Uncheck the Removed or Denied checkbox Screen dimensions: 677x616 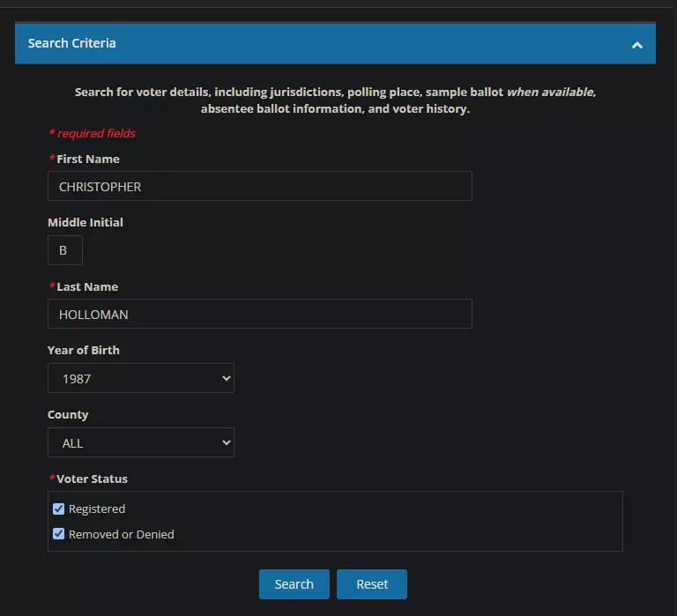pos(59,534)
